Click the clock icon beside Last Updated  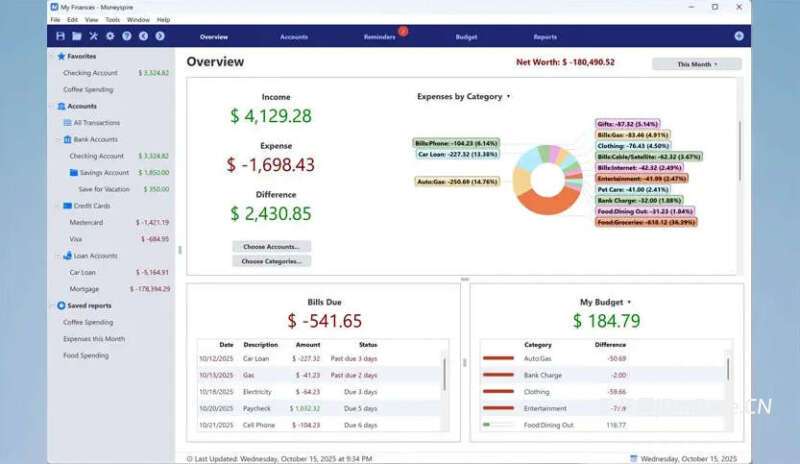click(x=190, y=459)
